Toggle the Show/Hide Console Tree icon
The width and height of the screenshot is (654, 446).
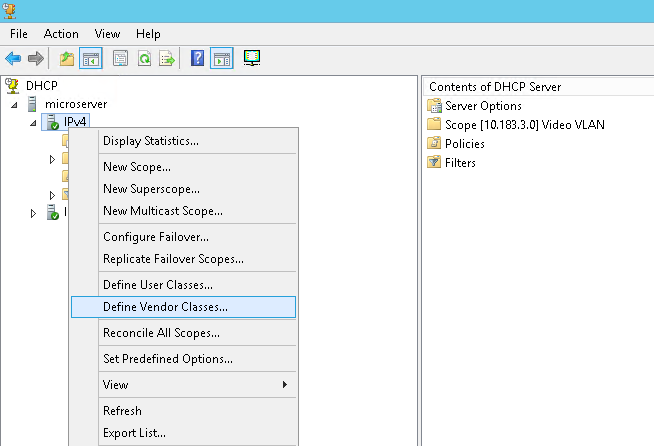tap(91, 58)
